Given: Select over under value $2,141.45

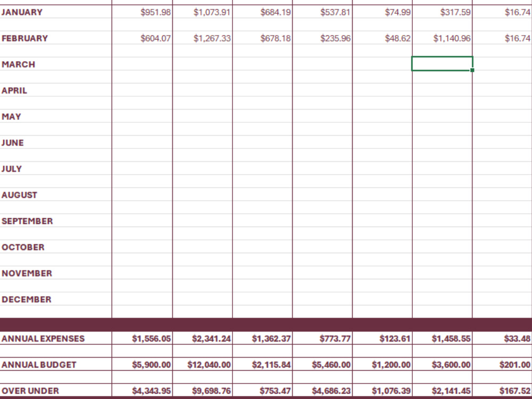Looking at the screenshot, I should (443, 391).
